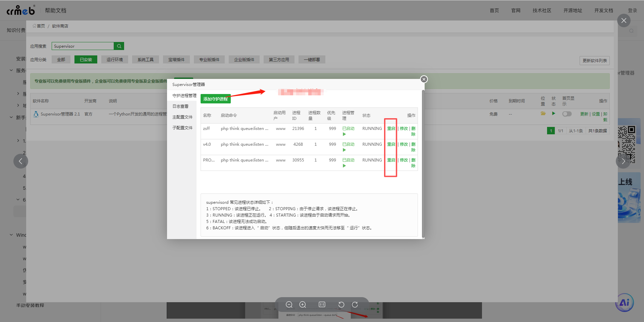
Task: Click 修改 for the v4.0 process
Action: [x=404, y=144]
